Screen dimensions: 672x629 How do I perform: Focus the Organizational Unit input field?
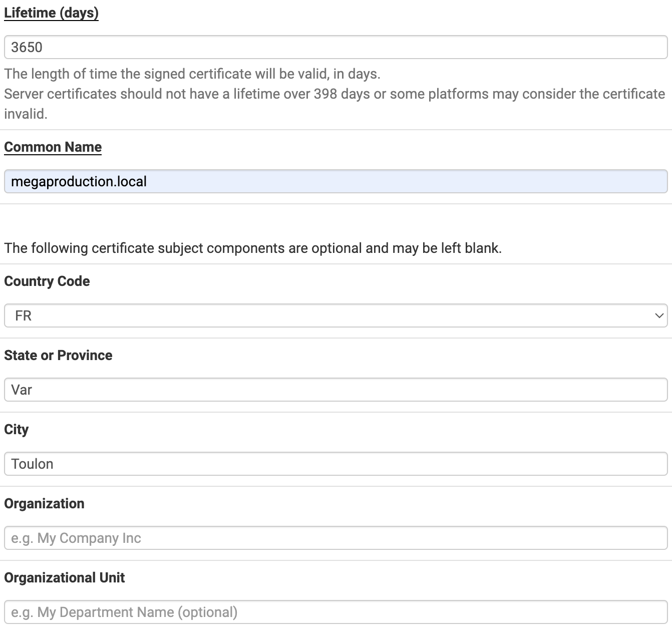coord(335,612)
